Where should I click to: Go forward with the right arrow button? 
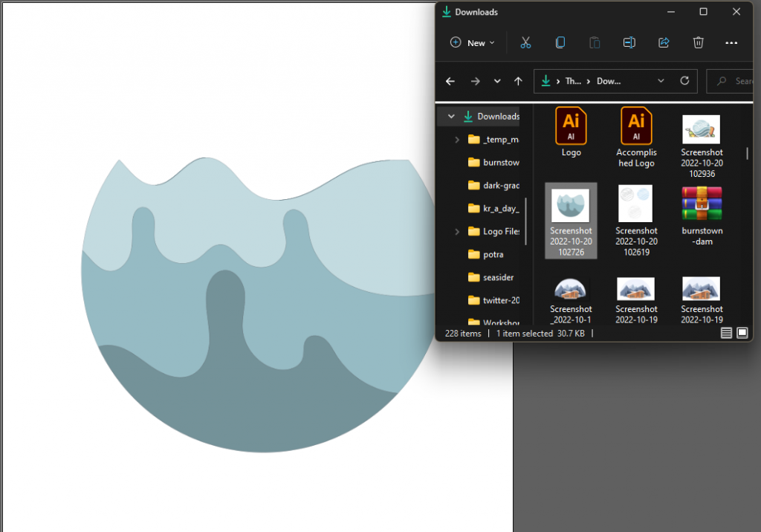coord(475,81)
